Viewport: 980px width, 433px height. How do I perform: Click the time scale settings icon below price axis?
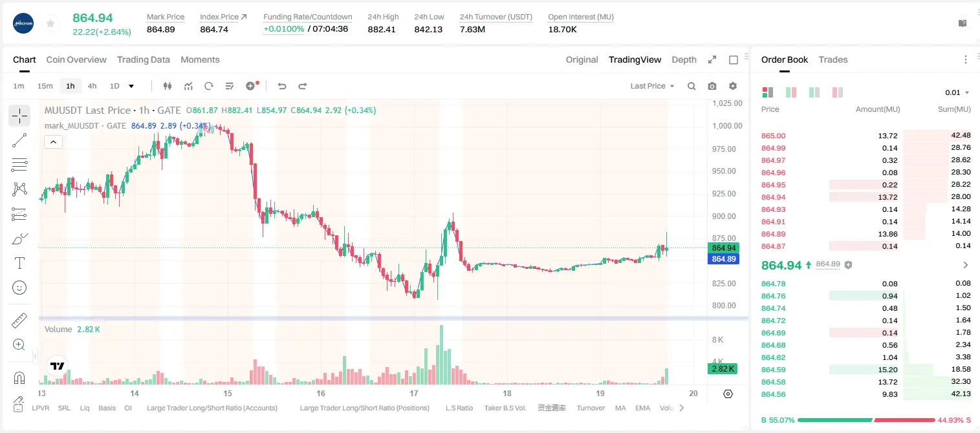click(x=728, y=394)
